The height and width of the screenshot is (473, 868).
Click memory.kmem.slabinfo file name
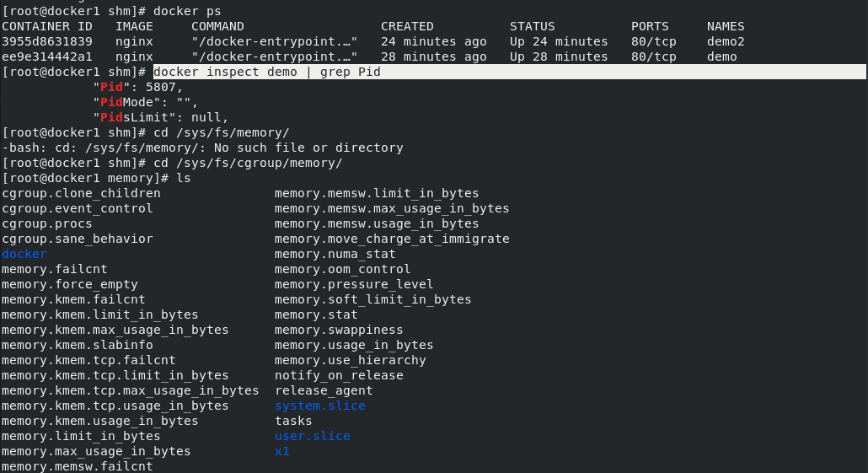click(x=77, y=345)
